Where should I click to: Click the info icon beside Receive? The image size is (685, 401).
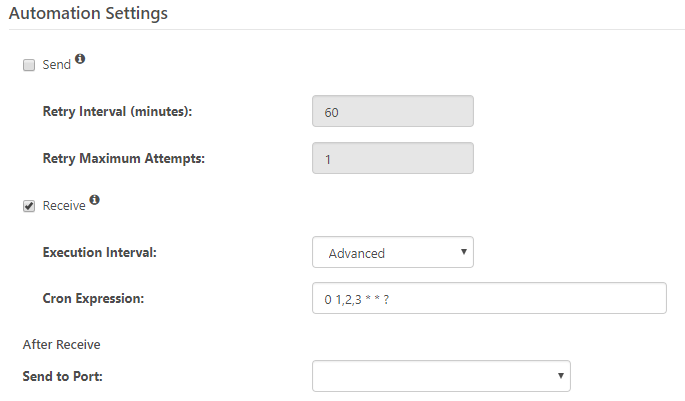[x=94, y=200]
